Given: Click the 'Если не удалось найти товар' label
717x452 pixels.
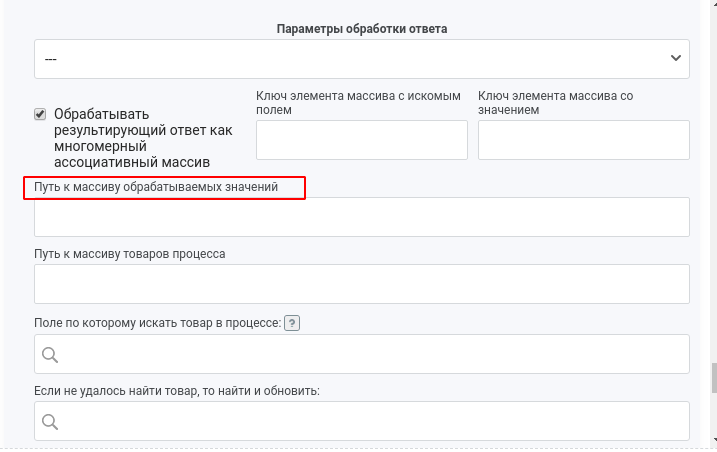Looking at the screenshot, I should [177, 391].
